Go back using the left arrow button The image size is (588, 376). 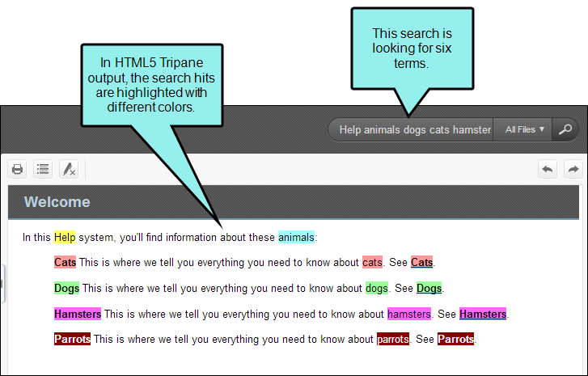[548, 169]
